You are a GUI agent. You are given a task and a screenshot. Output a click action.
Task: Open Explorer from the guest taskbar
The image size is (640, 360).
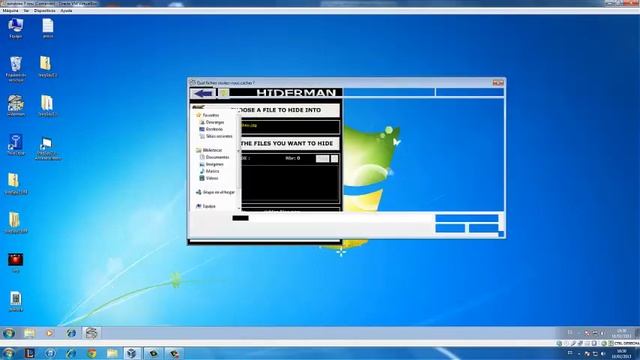[29, 333]
